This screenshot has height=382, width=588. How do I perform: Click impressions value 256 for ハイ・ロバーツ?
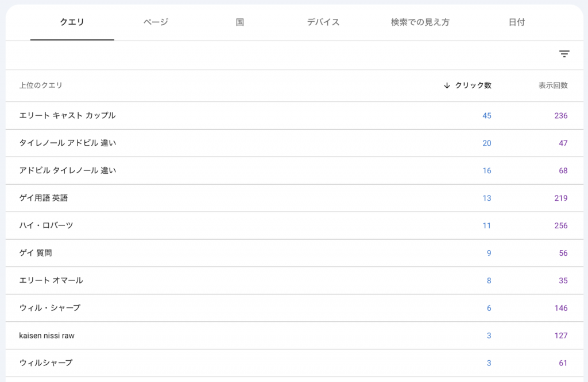(560, 225)
